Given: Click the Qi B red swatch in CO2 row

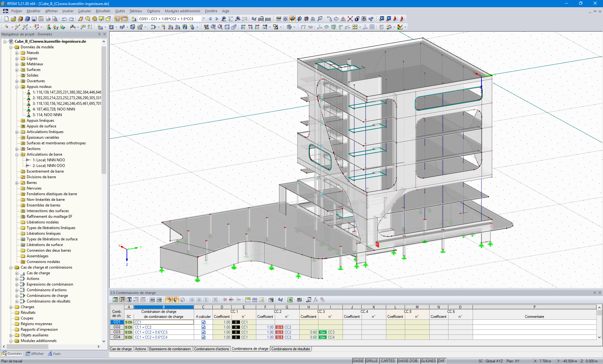Looking at the screenshot, I should (x=279, y=327).
